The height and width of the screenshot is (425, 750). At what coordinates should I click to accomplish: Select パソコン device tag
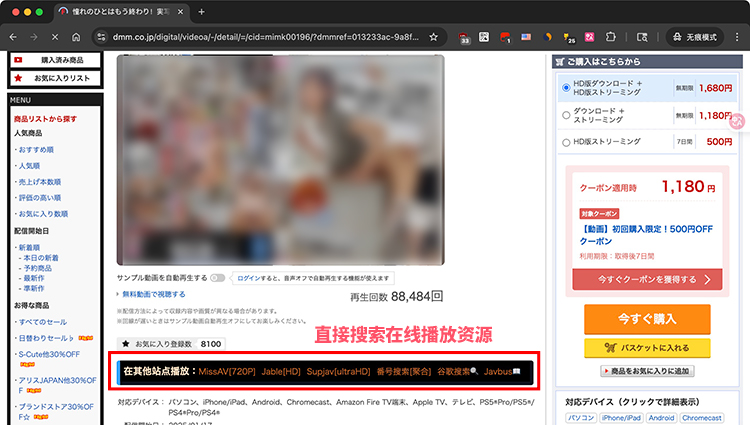point(581,418)
